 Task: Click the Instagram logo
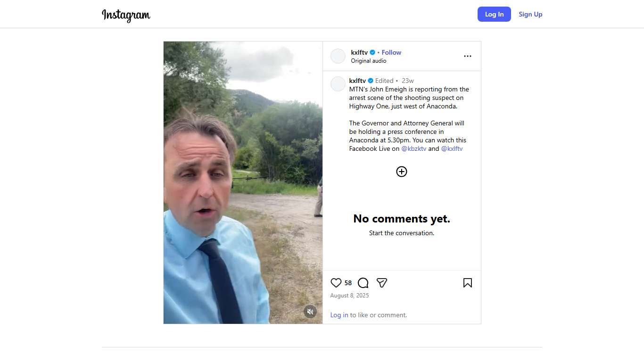[x=126, y=15]
